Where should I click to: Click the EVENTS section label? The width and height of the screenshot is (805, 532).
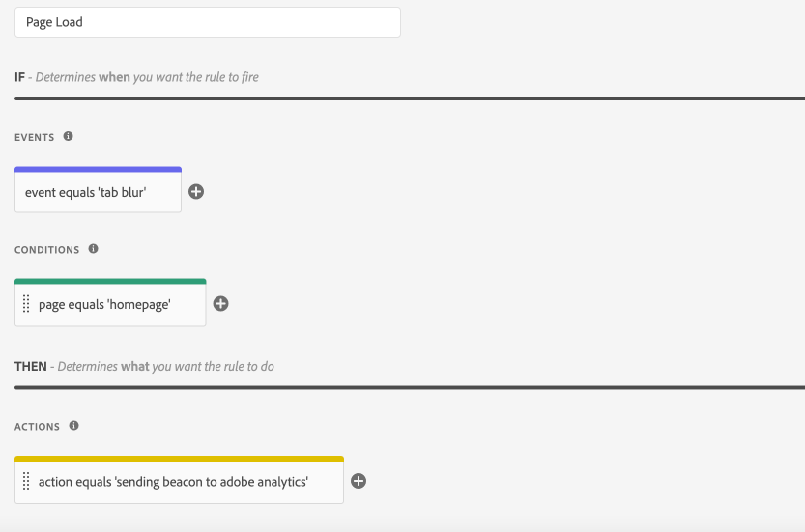pos(34,138)
